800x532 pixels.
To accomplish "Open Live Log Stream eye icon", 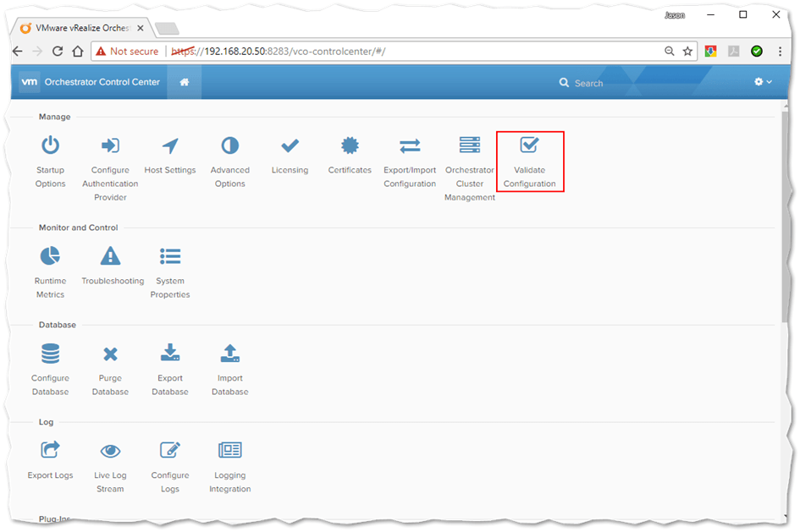I will pos(110,451).
